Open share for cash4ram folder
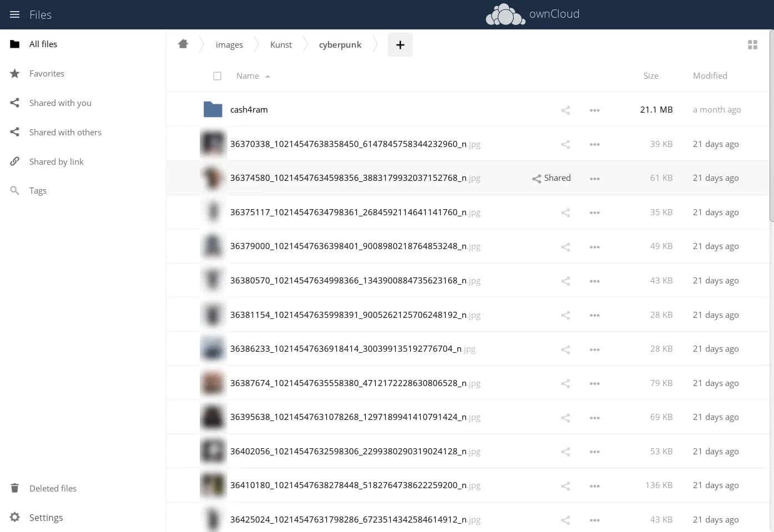 (x=565, y=110)
